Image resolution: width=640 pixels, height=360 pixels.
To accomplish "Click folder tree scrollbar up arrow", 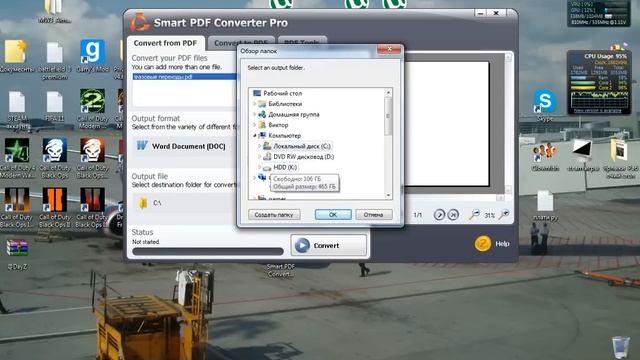I will pos(388,93).
